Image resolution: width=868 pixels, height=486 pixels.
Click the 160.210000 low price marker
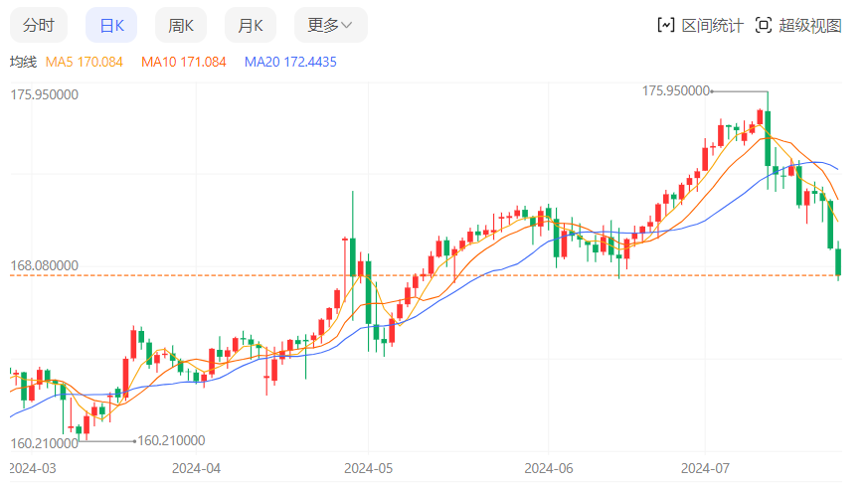171,440
